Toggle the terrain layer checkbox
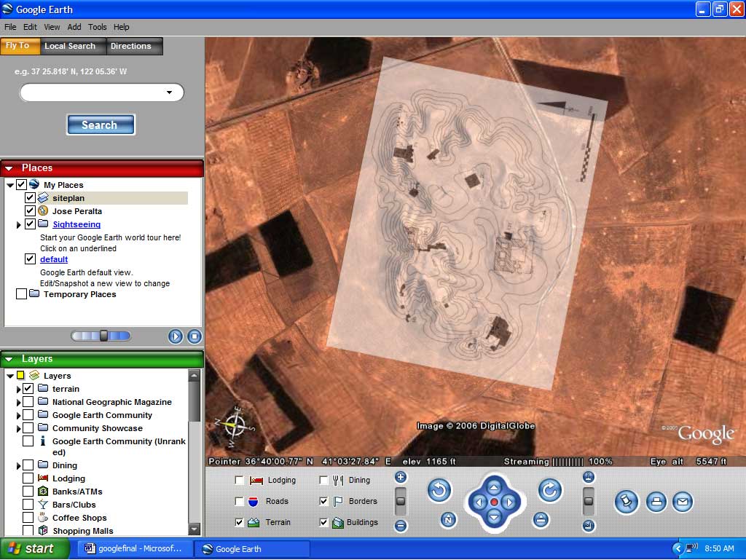 tap(28, 388)
